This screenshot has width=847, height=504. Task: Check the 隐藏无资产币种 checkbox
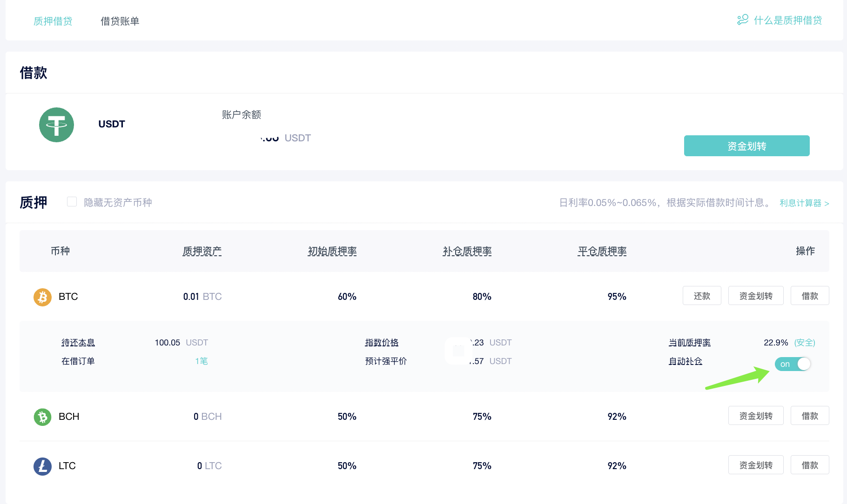[72, 202]
